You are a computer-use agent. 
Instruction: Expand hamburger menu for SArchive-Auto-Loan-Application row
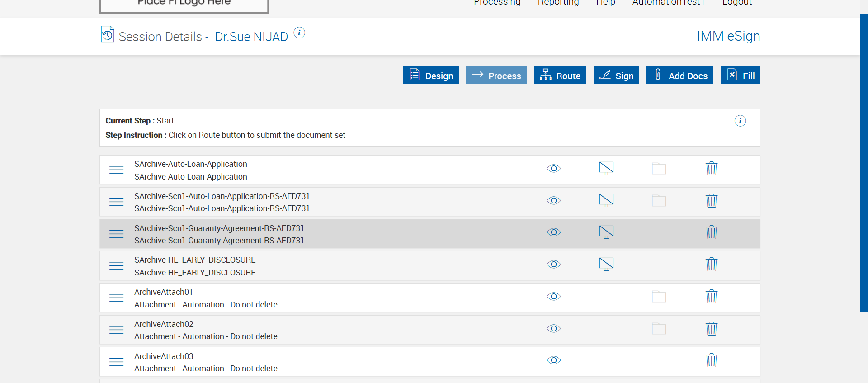pyautogui.click(x=116, y=170)
